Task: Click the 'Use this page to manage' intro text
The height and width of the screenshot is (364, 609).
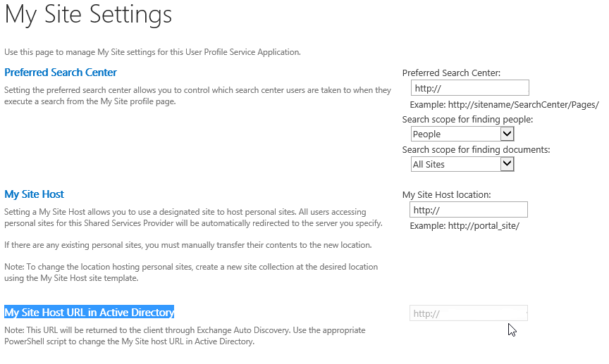Action: [x=152, y=51]
